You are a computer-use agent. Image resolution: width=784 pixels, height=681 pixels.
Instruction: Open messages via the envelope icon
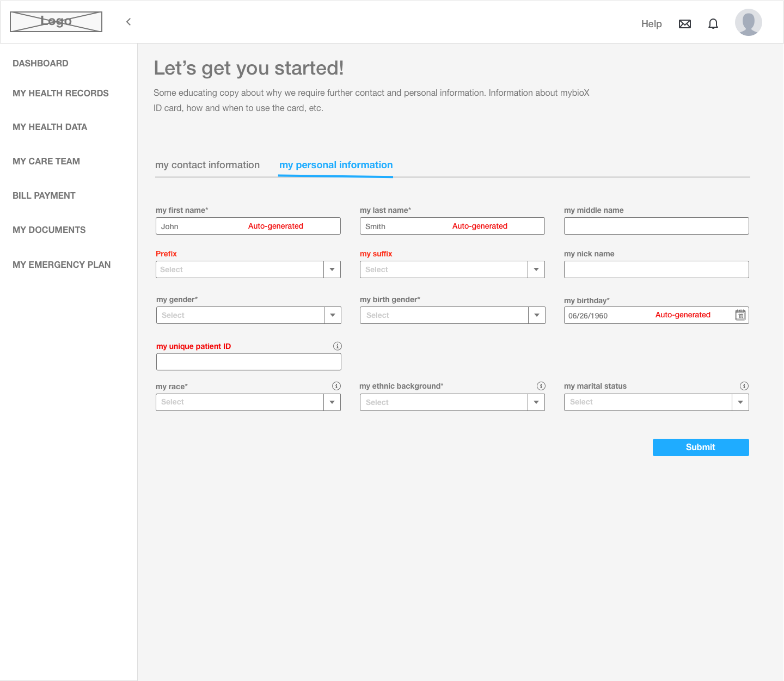(x=684, y=23)
